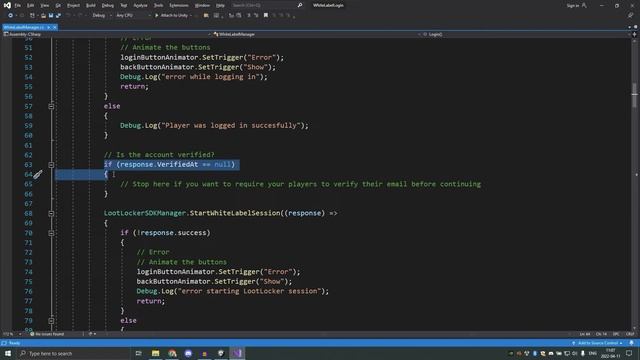Open the Windows notification center icon
The height and width of the screenshot is (360, 640).
pyautogui.click(x=629, y=353)
